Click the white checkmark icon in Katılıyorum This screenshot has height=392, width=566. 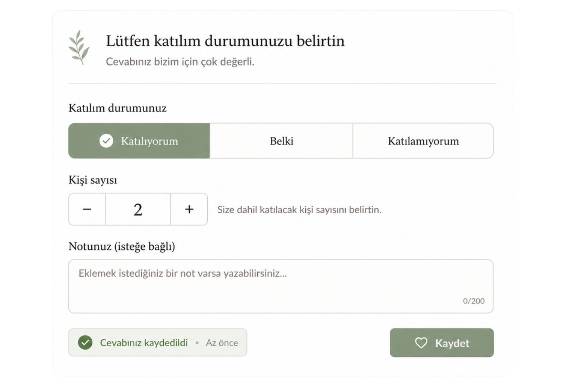(x=106, y=141)
